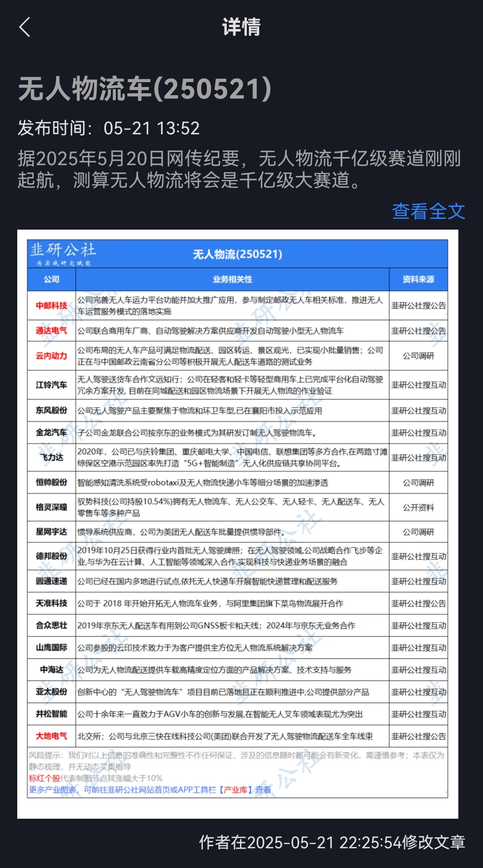This screenshot has height=868, width=483.
Task: Tap the 无人物流车(250521) headline
Action: pos(145,89)
